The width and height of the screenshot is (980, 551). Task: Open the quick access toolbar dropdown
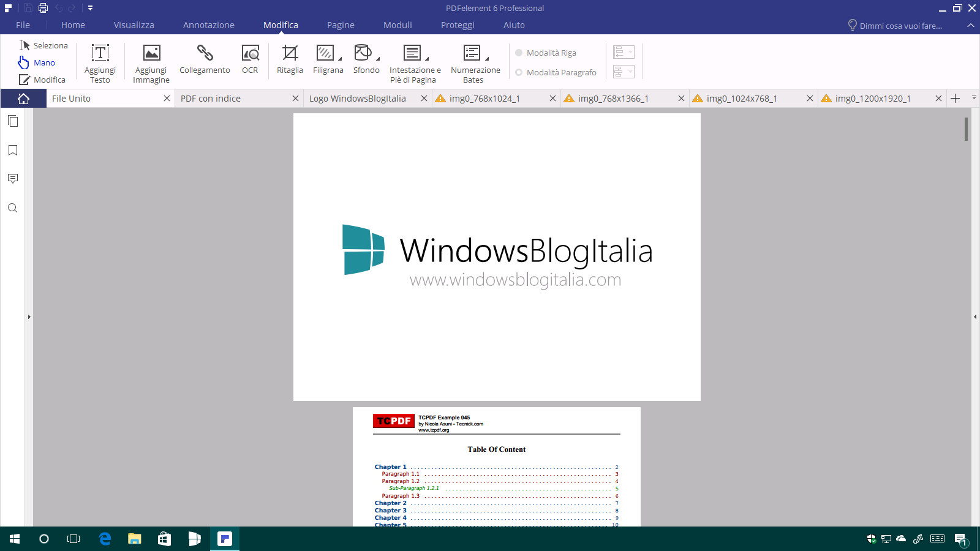coord(90,8)
